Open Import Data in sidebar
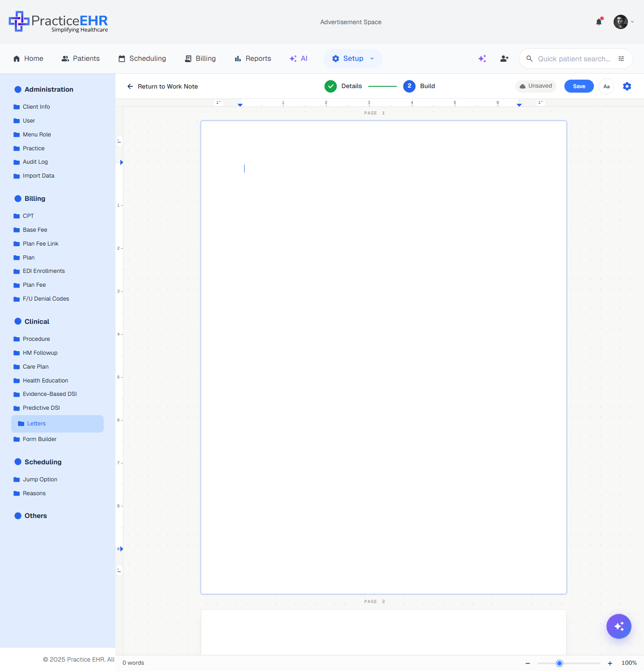 pyautogui.click(x=38, y=176)
